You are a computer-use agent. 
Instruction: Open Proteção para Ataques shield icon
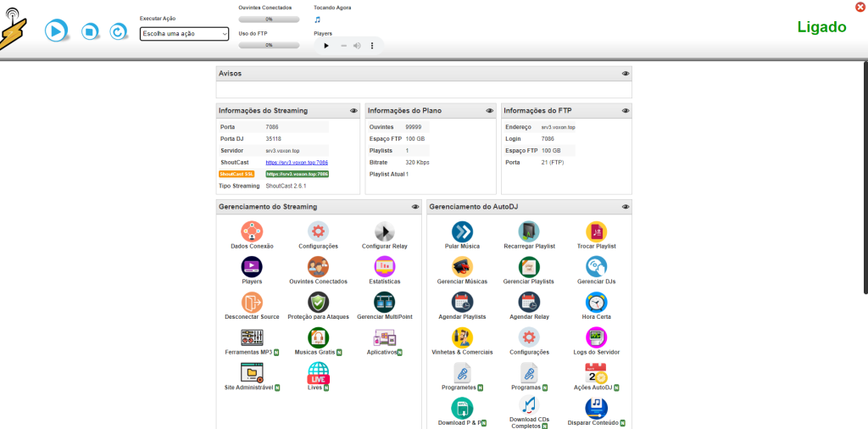(318, 302)
